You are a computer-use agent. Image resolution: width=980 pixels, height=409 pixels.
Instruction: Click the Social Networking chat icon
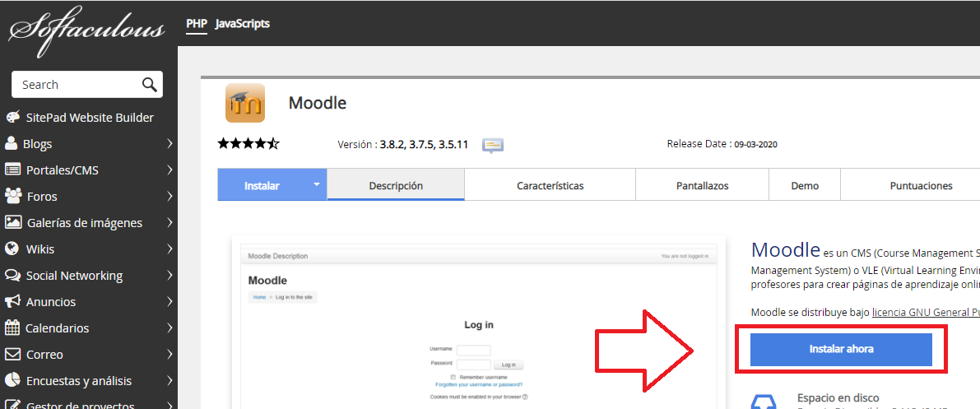pos(12,275)
